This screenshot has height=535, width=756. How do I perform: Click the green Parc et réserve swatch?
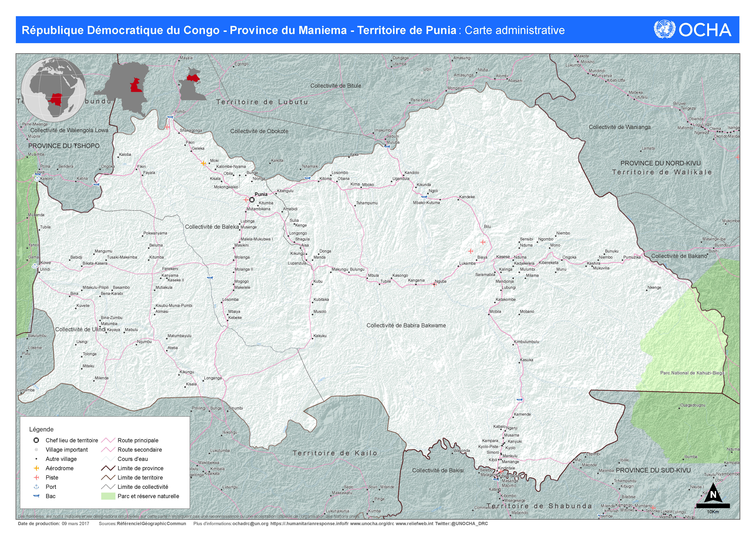pyautogui.click(x=108, y=496)
